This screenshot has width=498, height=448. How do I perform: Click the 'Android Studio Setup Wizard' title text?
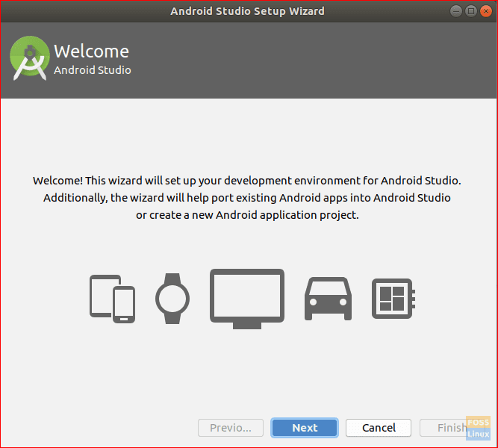click(x=247, y=11)
